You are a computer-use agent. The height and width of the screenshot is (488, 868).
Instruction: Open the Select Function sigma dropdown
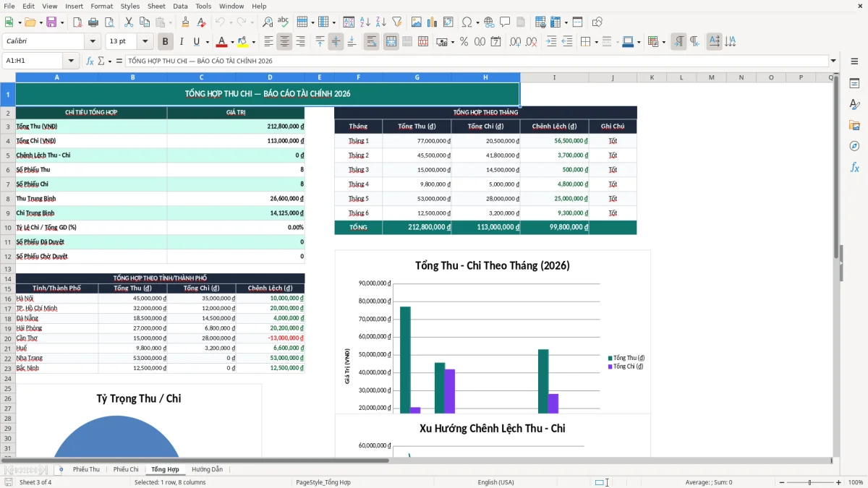click(109, 61)
